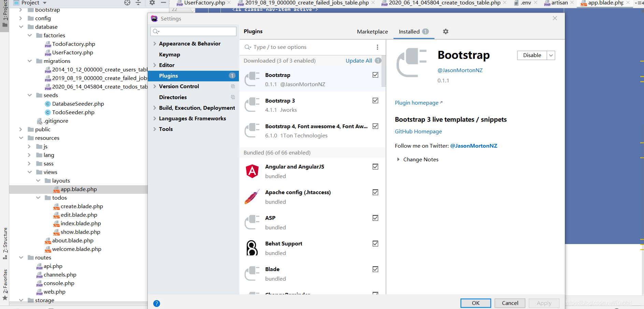This screenshot has width=644, height=309.
Task: Click per-project copy icon beside Version Control
Action: [233, 86]
